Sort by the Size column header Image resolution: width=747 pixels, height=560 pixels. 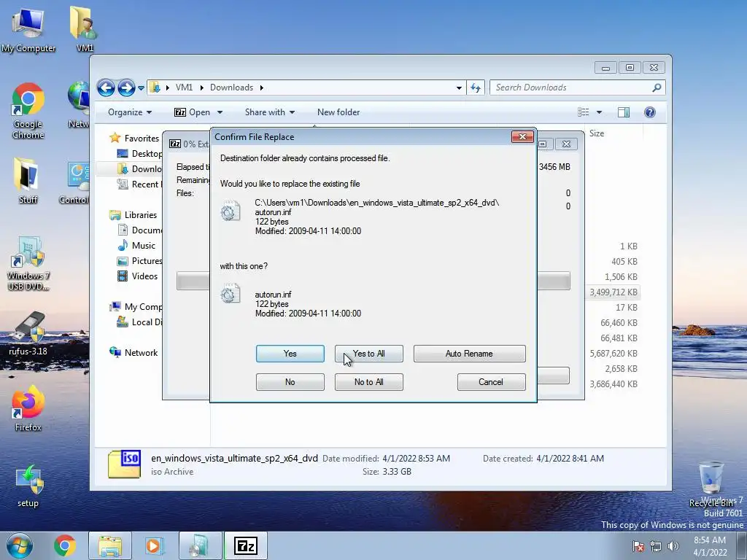coord(597,133)
